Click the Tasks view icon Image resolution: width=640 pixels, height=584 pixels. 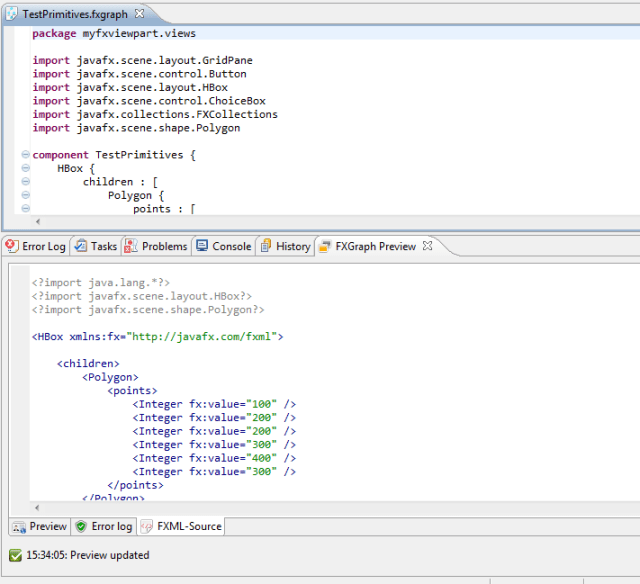[81, 246]
